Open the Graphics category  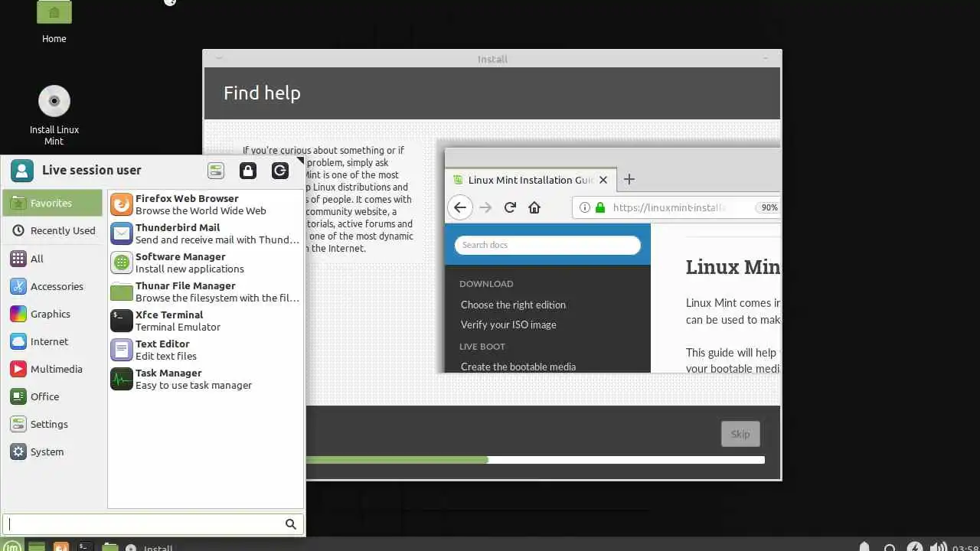(52, 314)
